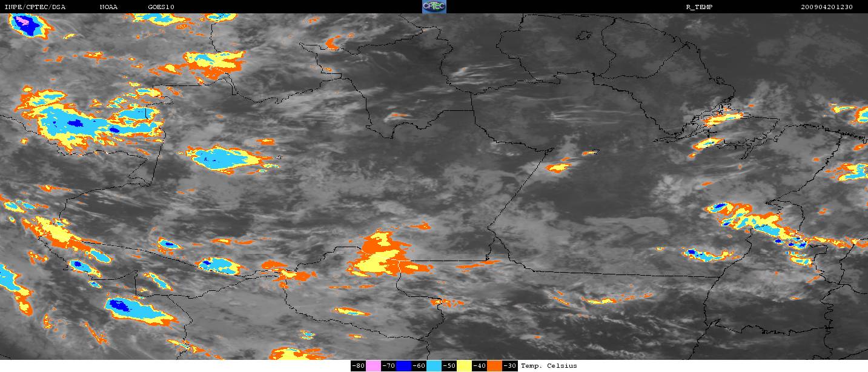The image size is (868, 372).
Task: Select the yellow legend color swatch
Action: [x=464, y=366]
